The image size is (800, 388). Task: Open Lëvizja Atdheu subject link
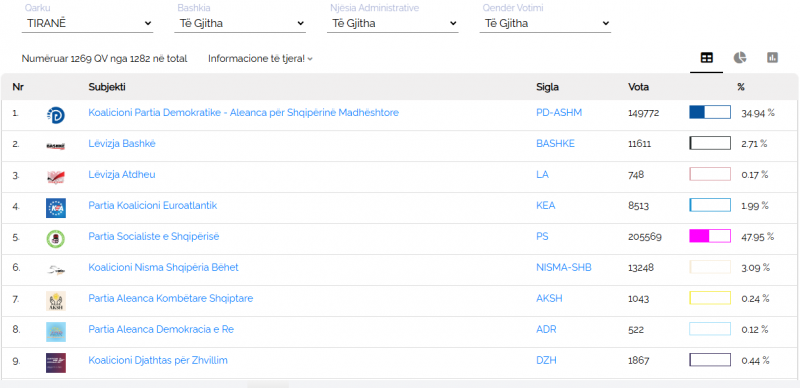[x=122, y=175]
